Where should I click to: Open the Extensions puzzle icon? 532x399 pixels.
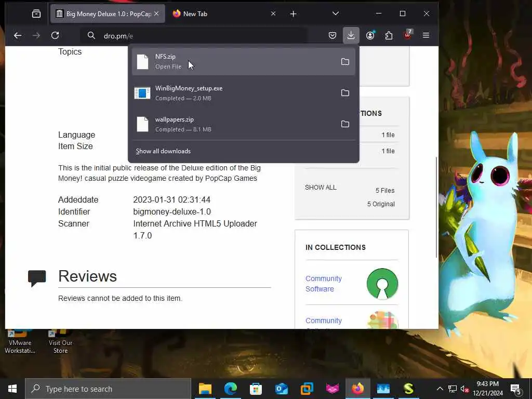tap(389, 35)
